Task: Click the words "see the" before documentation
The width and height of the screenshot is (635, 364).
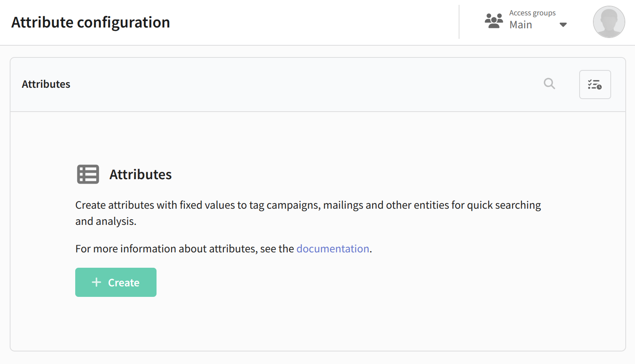Action: [x=277, y=249]
